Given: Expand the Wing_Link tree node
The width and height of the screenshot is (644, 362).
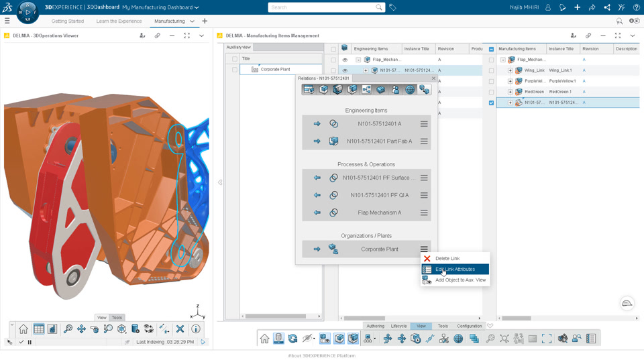Looking at the screenshot, I should click(x=510, y=70).
